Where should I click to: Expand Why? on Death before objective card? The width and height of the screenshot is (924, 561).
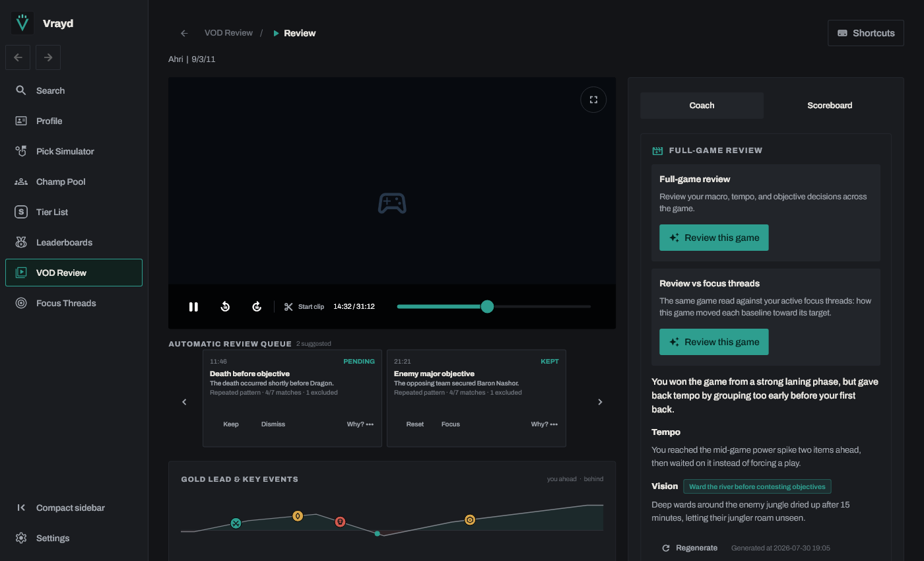(x=360, y=424)
